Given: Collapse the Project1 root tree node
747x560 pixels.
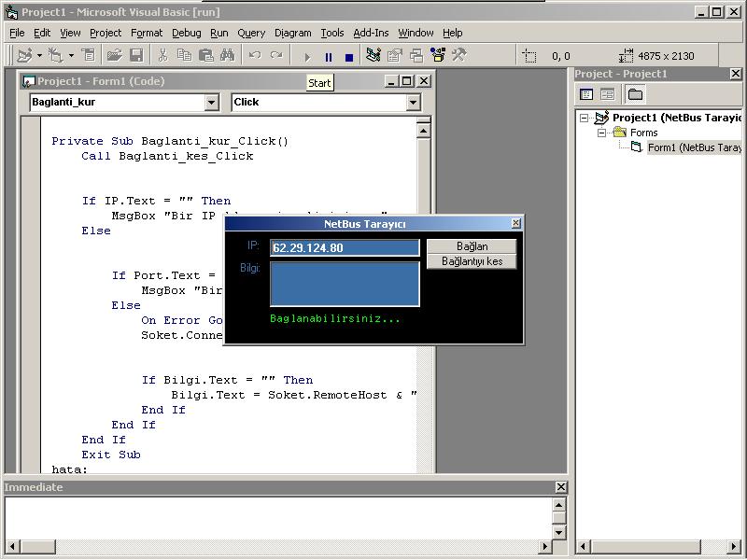Looking at the screenshot, I should click(585, 118).
